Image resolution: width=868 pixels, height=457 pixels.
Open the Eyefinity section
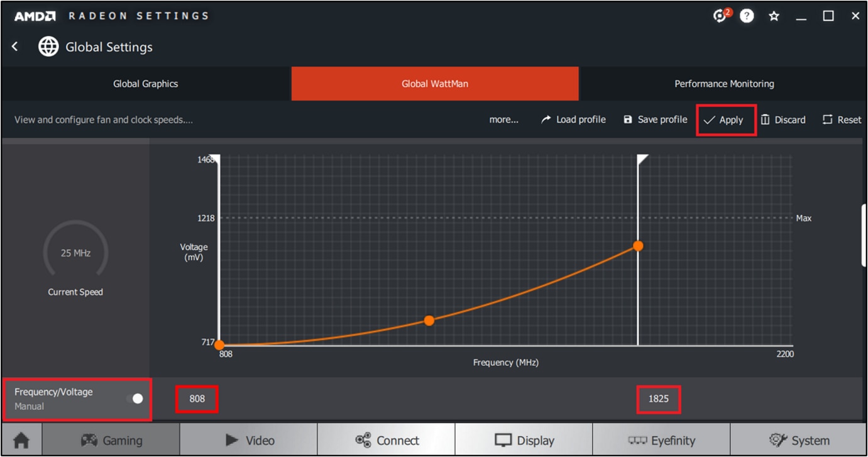click(x=661, y=440)
